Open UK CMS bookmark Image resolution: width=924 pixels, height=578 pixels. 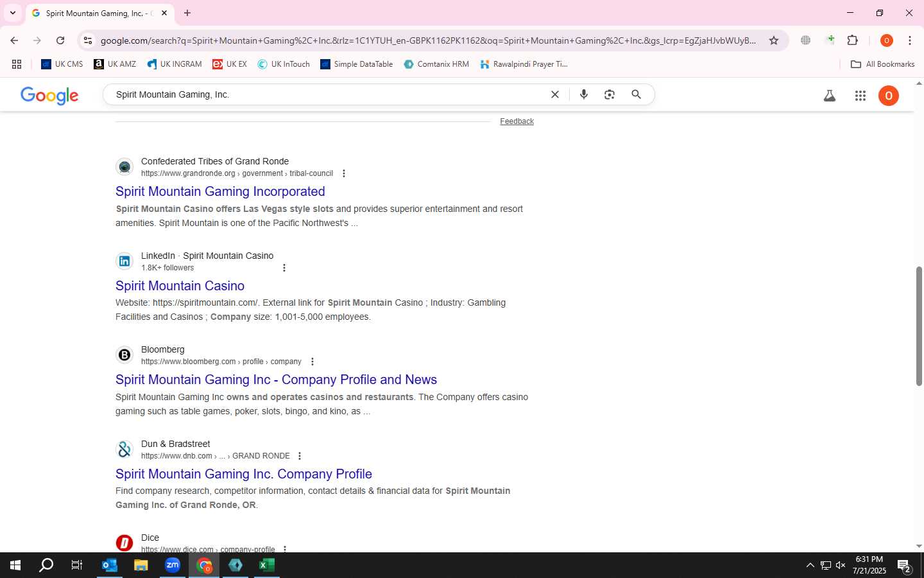pyautogui.click(x=62, y=64)
